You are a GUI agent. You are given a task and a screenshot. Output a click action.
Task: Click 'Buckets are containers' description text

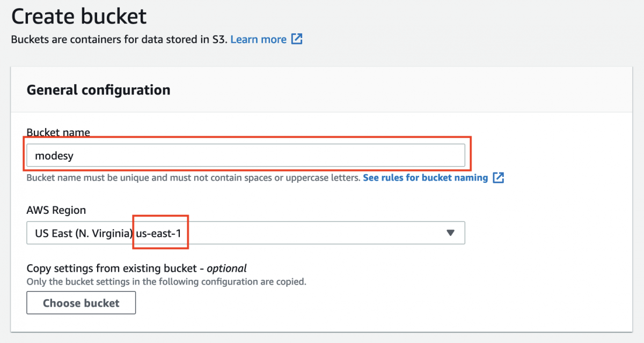(x=118, y=39)
